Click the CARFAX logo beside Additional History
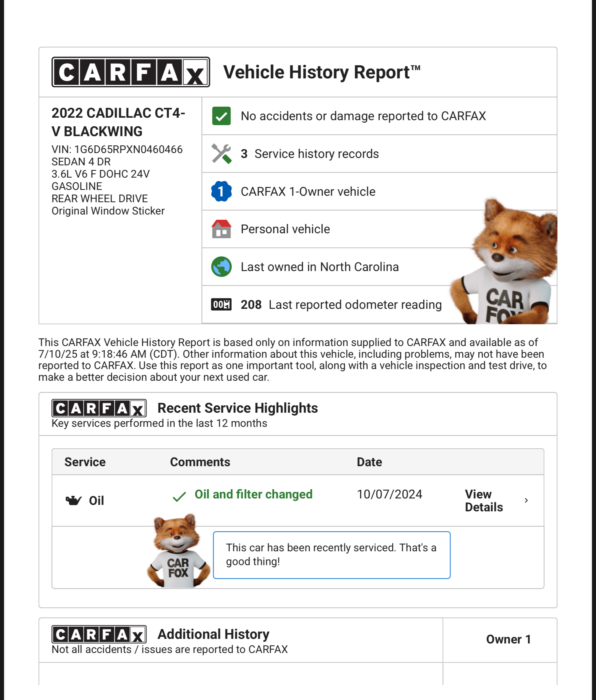 [x=99, y=634]
